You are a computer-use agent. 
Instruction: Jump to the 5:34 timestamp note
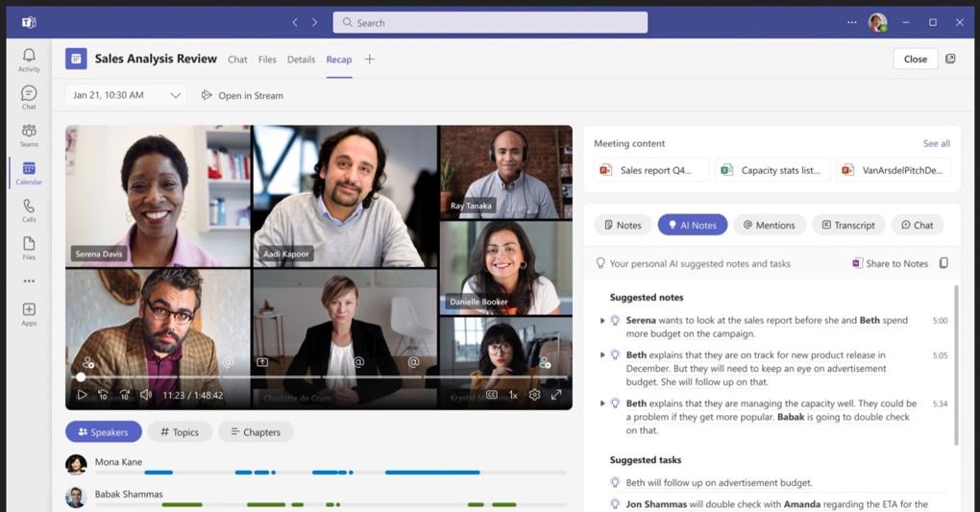940,403
